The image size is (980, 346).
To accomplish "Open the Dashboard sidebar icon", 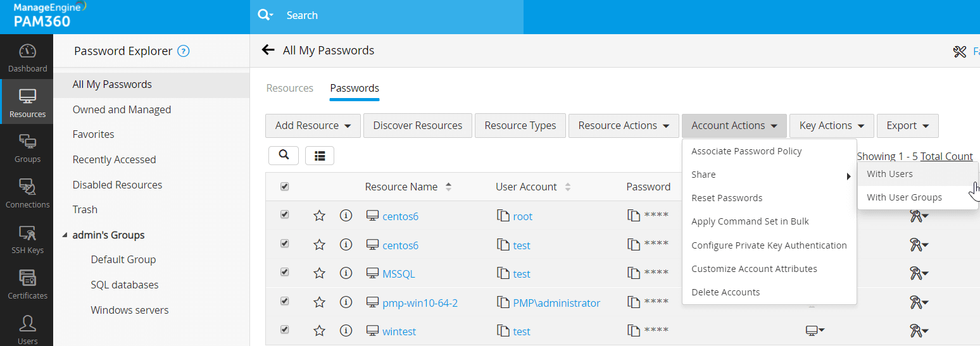I will [27, 58].
